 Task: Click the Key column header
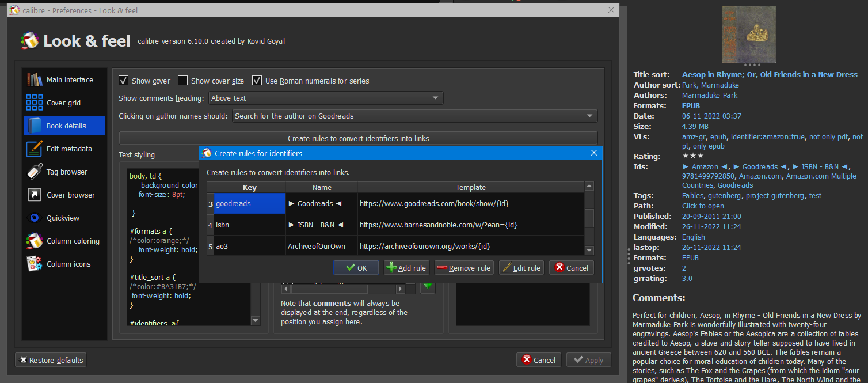(x=250, y=187)
